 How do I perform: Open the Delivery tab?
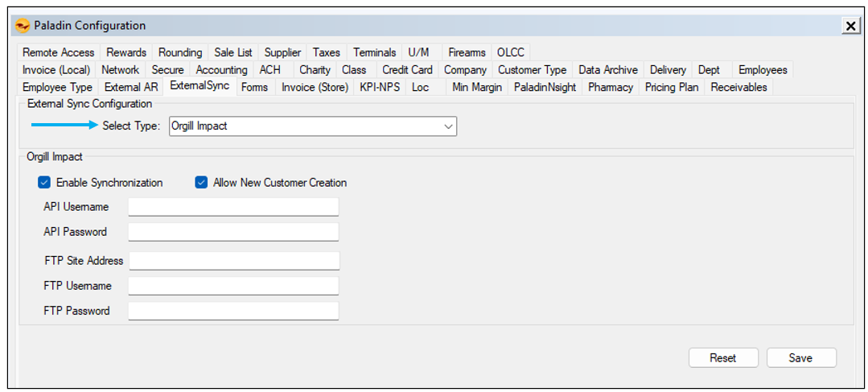(668, 70)
